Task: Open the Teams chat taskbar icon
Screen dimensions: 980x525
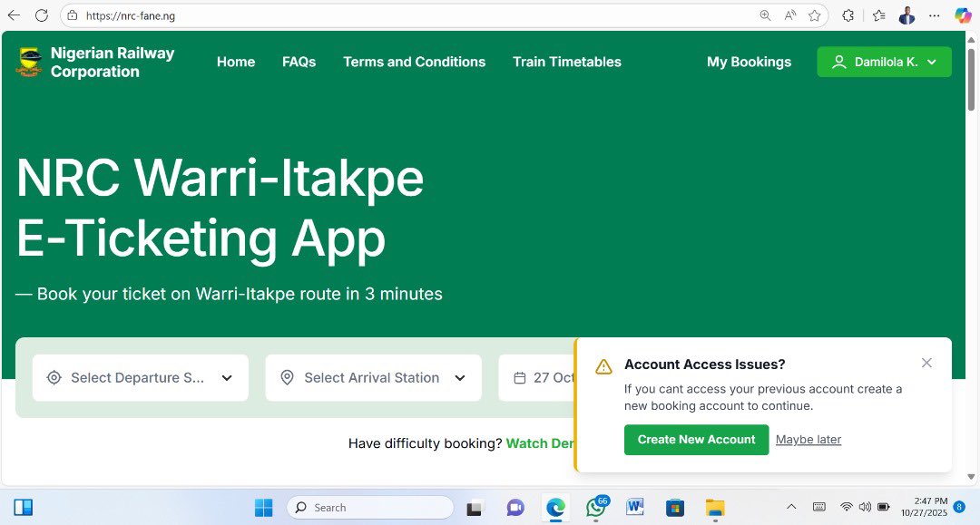Action: tap(515, 508)
